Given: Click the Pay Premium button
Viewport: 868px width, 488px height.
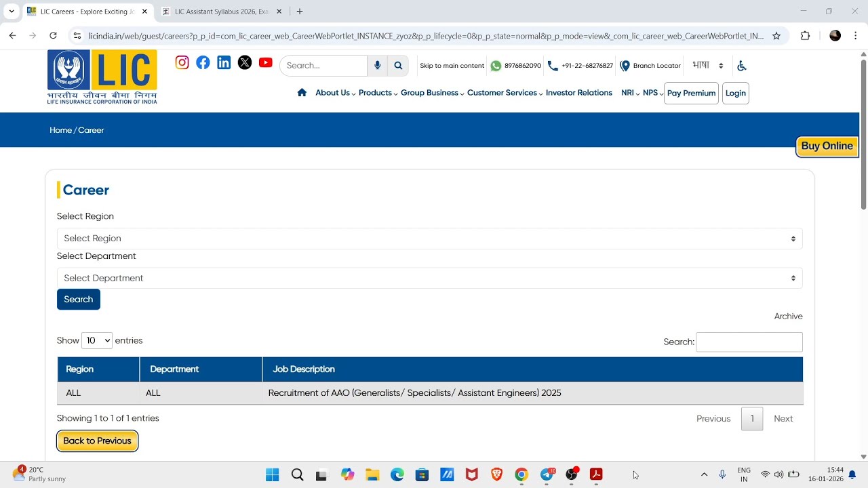Looking at the screenshot, I should [691, 94].
